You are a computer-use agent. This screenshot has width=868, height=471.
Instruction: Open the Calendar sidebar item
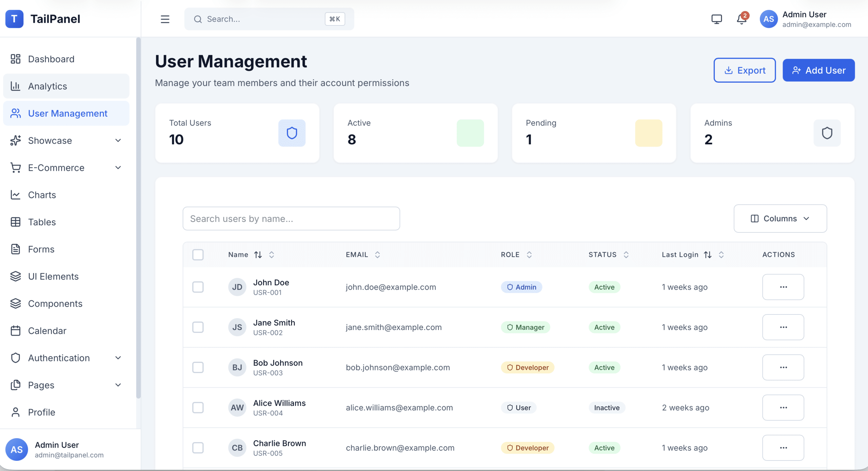coord(47,331)
